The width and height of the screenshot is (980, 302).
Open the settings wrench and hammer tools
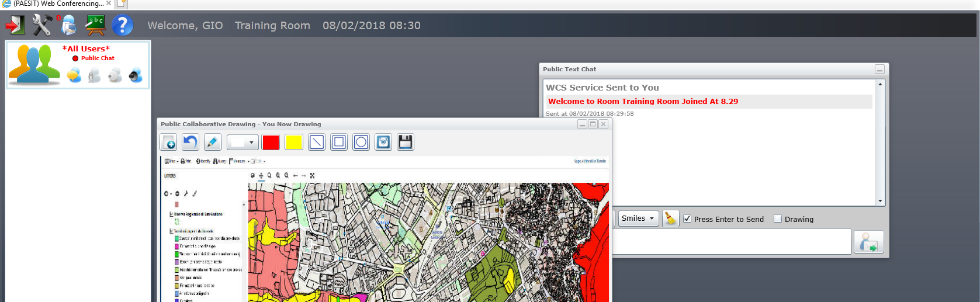pyautogui.click(x=42, y=25)
